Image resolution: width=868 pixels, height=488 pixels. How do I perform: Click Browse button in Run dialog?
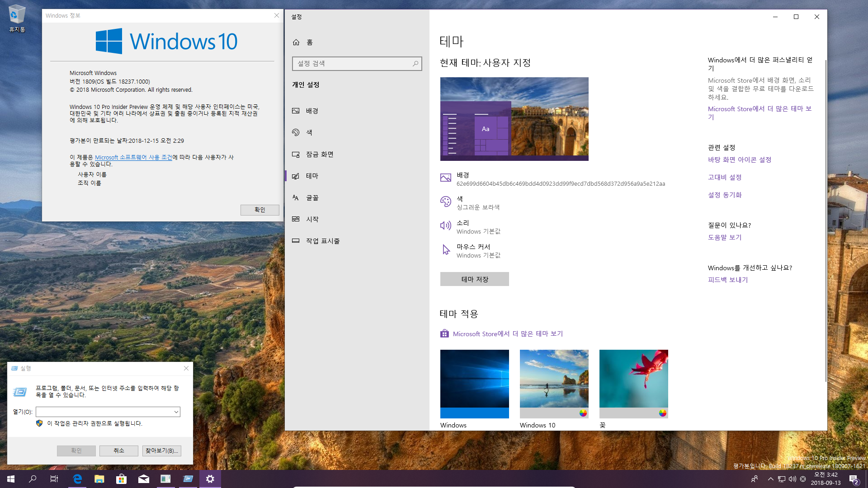coord(162,450)
